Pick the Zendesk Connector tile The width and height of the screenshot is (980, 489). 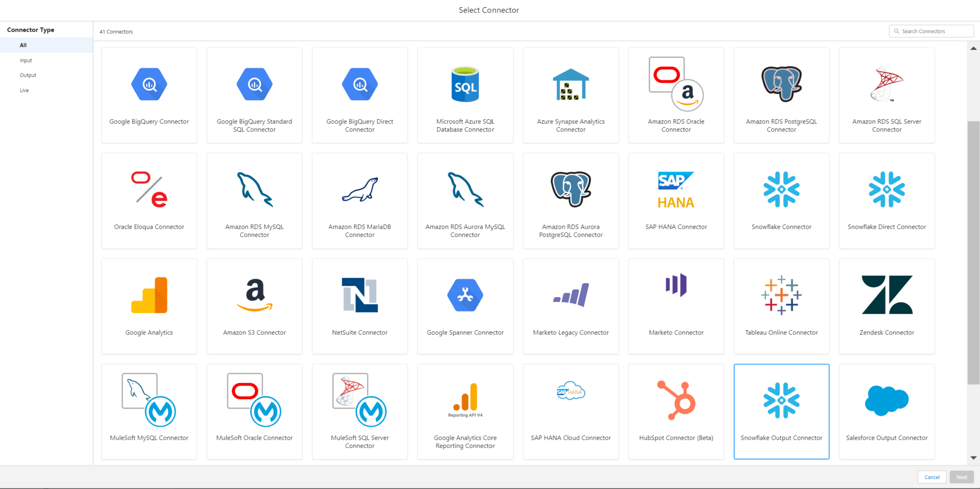point(886,306)
